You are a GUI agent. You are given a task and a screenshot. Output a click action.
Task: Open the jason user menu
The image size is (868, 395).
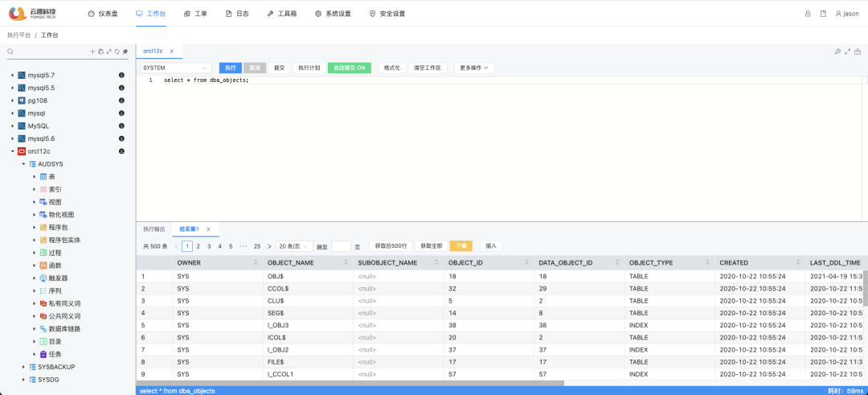click(x=848, y=14)
